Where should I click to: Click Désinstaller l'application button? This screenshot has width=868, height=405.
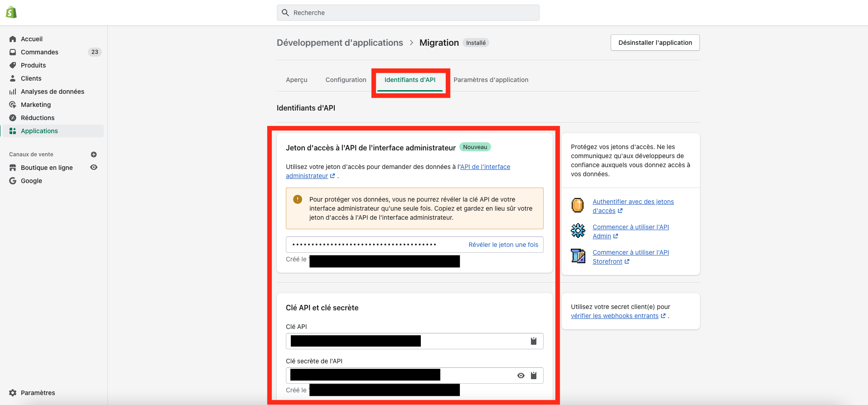(655, 43)
